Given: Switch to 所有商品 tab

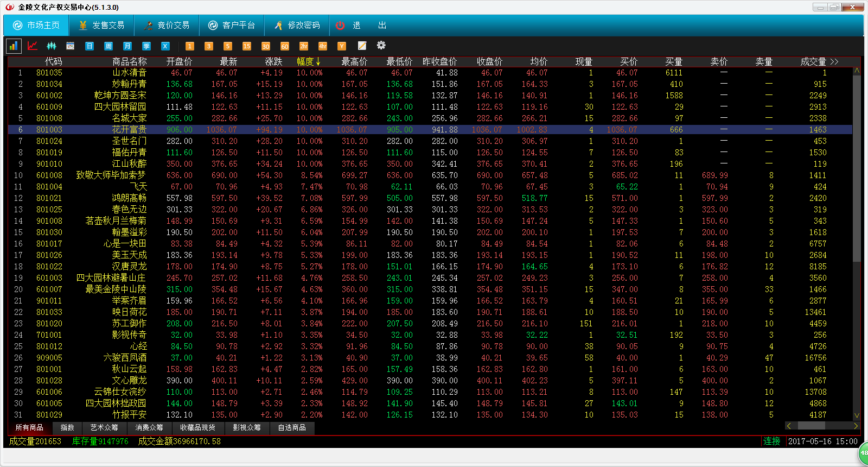Looking at the screenshot, I should (29, 428).
